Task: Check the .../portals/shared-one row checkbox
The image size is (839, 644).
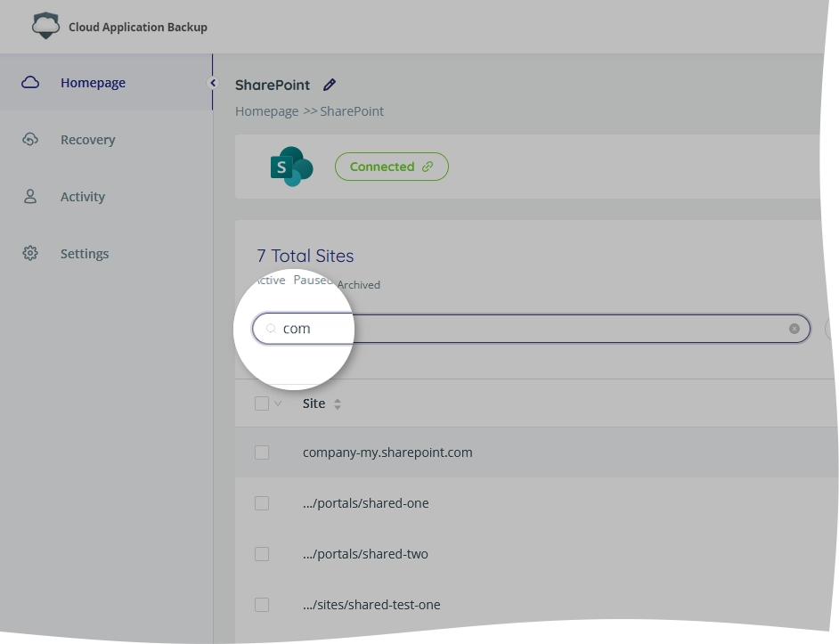Action: point(262,503)
